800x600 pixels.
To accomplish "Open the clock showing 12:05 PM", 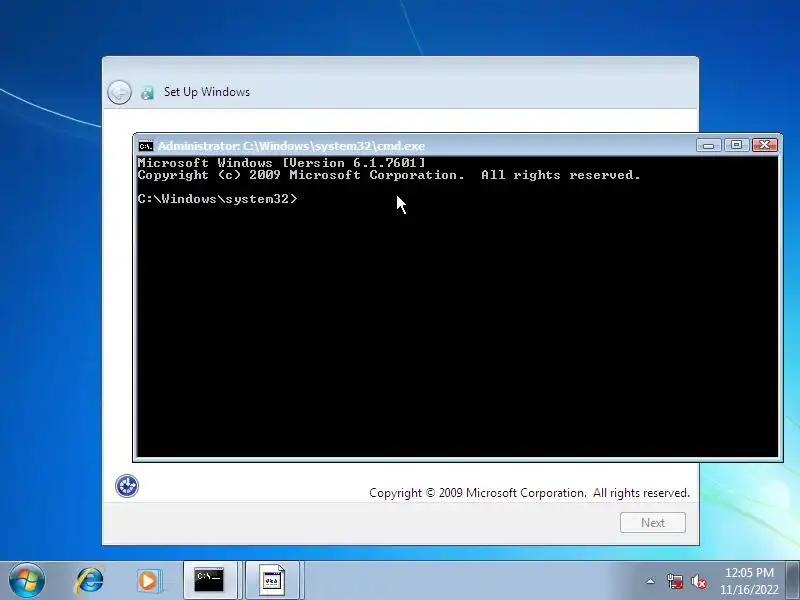I will (x=749, y=581).
